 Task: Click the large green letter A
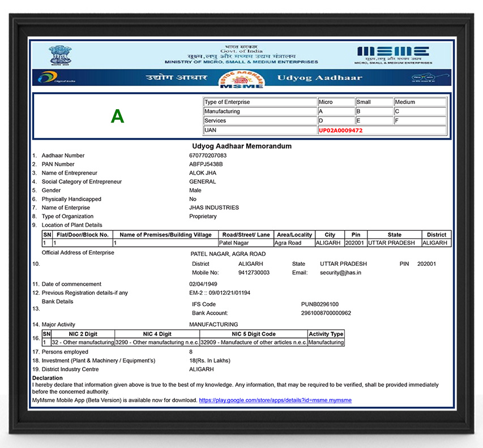point(117,117)
